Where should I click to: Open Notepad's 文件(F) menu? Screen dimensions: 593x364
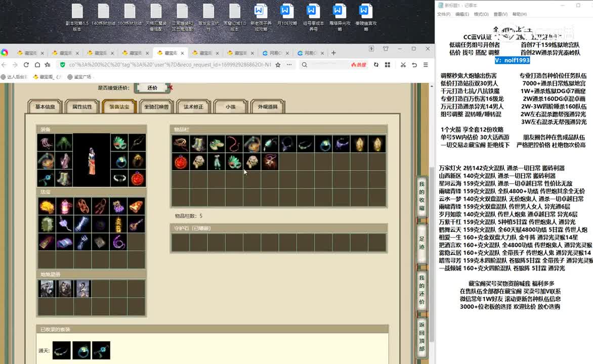pos(444,14)
